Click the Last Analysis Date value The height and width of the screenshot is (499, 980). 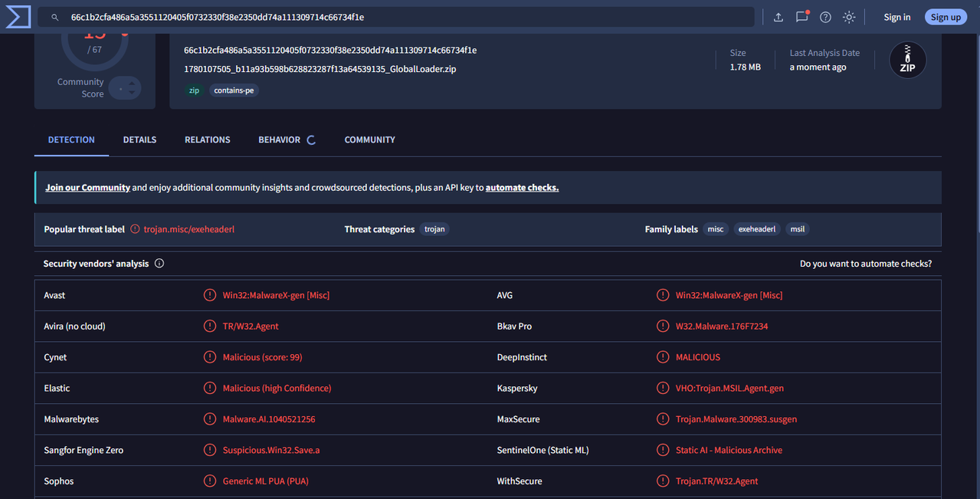(x=818, y=67)
